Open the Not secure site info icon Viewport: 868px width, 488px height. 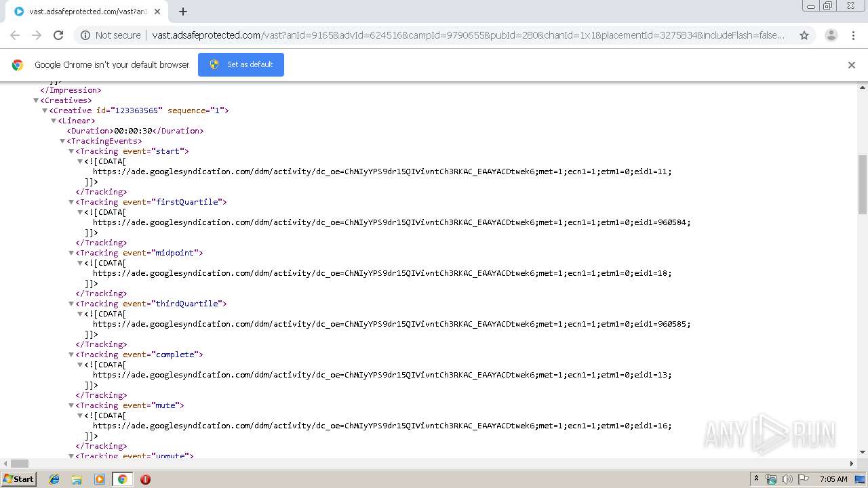click(85, 35)
